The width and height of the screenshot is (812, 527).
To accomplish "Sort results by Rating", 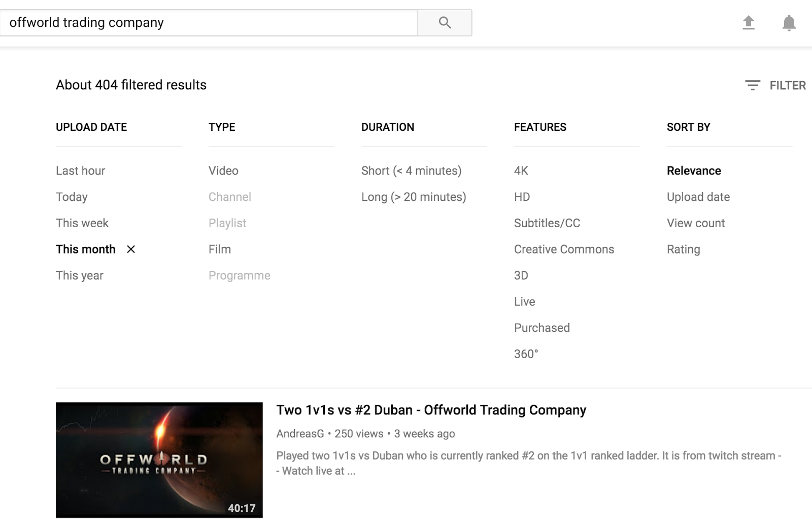I will tap(684, 250).
